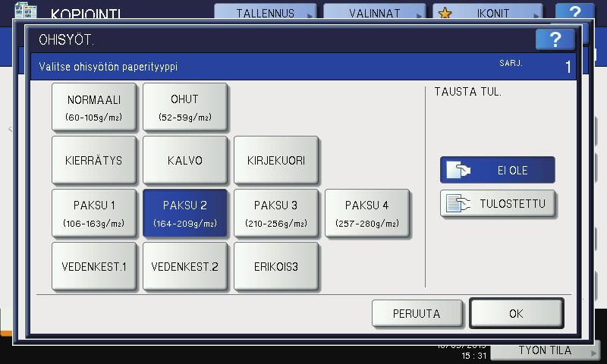Screen dimensions: 607x364
Task: Click the star icon on the IKONIT tab
Action: tap(445, 13)
